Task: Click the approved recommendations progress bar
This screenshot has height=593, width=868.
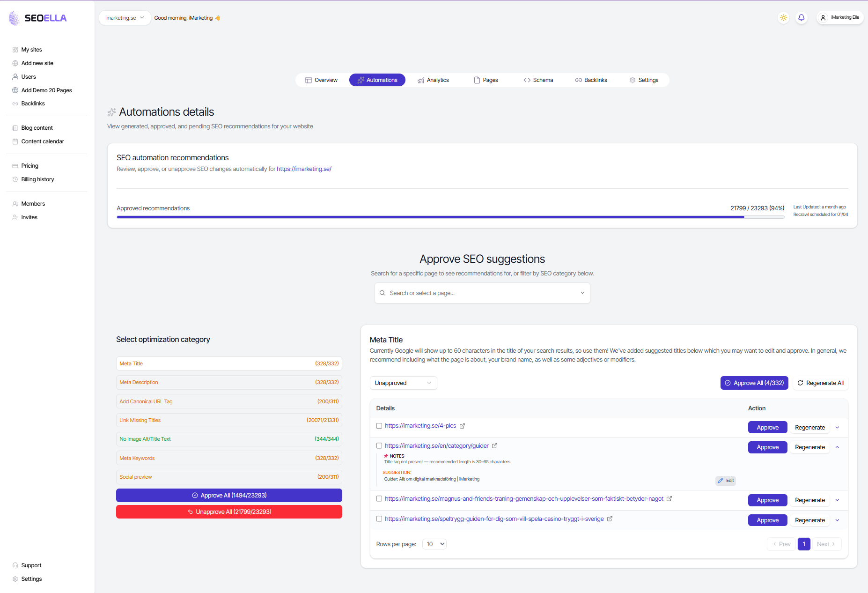Action: (449, 217)
